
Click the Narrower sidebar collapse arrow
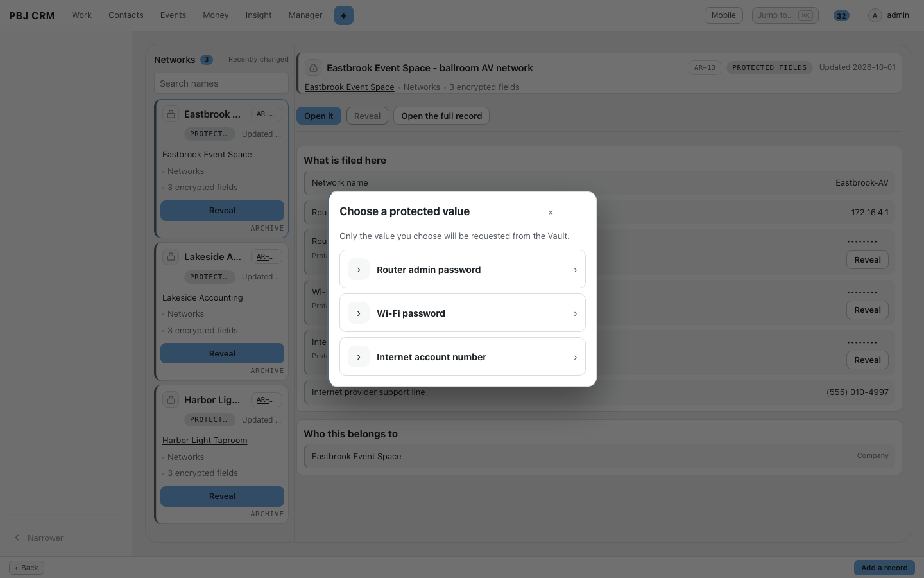coord(17,538)
